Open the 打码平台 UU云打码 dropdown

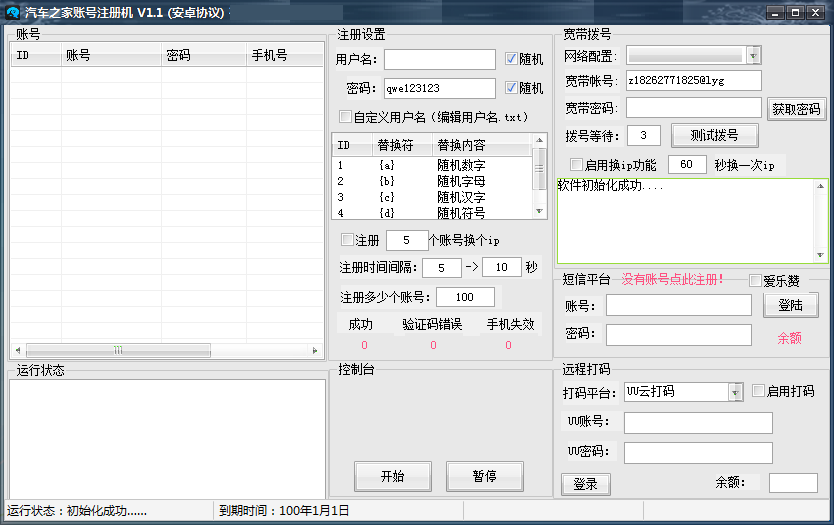[735, 392]
